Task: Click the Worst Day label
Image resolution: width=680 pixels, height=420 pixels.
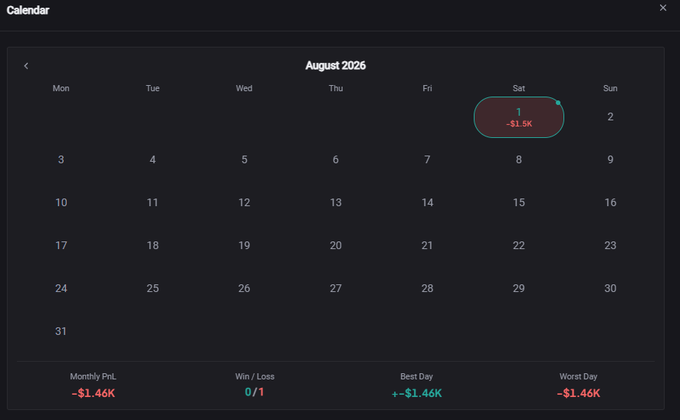Action: pos(579,377)
